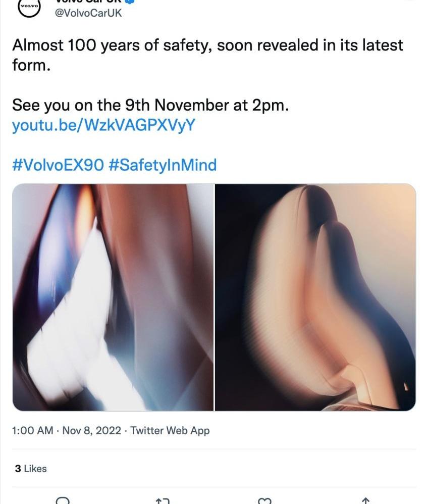Open the reply speech bubble icon
Image resolution: width=427 pixels, height=504 pixels.
(x=63, y=501)
